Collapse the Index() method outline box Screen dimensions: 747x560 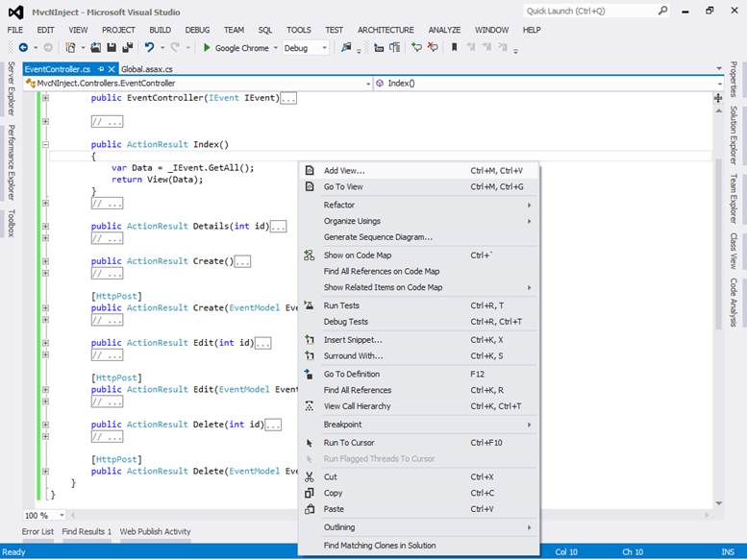click(x=45, y=145)
